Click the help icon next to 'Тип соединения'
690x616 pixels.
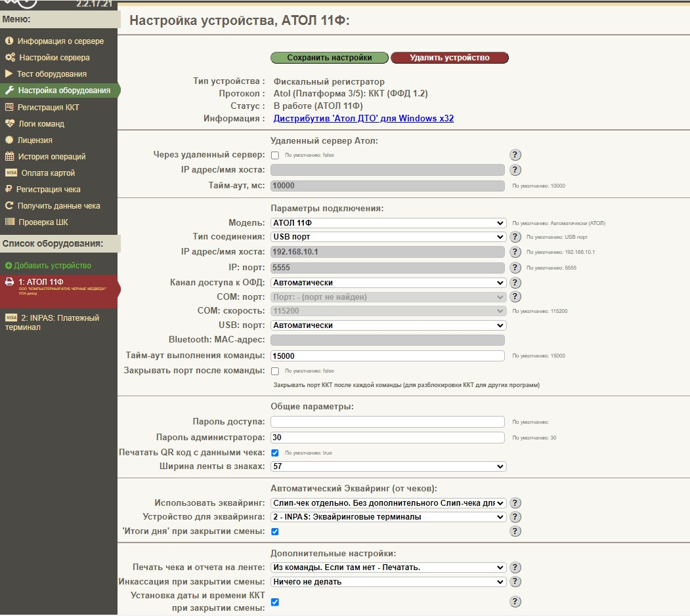pos(515,237)
